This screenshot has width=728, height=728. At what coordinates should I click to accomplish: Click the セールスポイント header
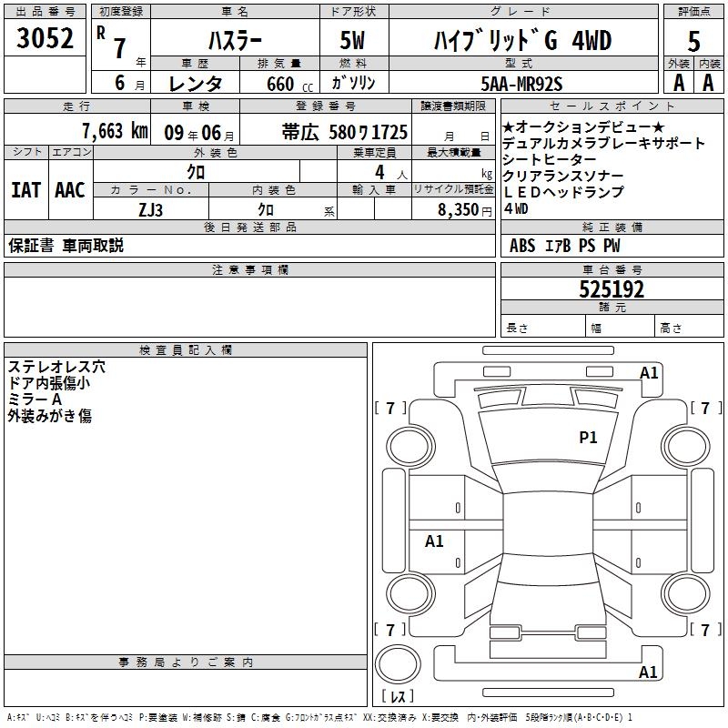point(612,106)
